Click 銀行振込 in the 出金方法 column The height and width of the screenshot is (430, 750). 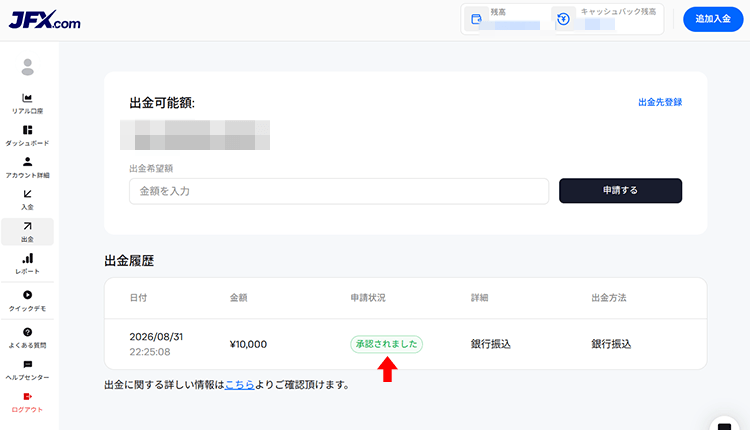tap(611, 344)
